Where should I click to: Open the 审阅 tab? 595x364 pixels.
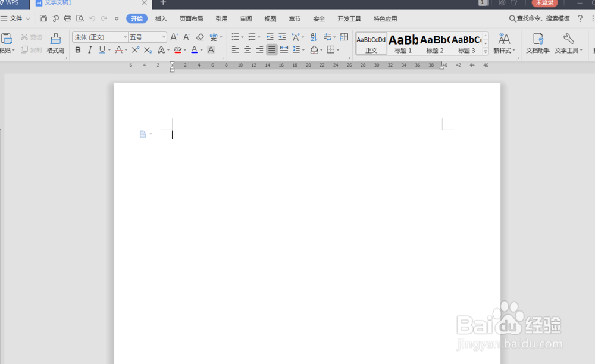point(246,18)
